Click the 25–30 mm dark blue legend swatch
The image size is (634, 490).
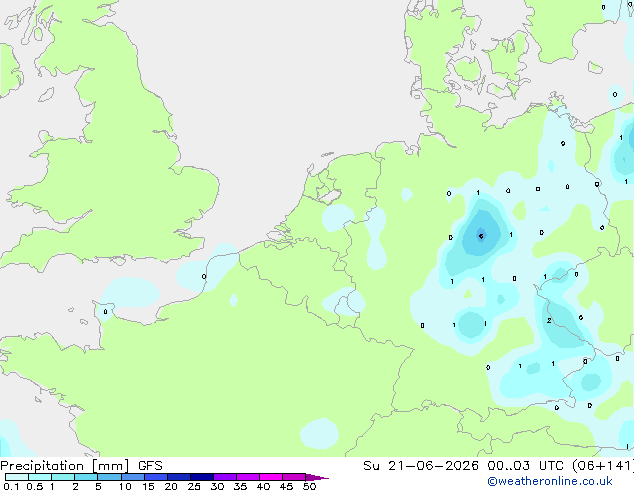tap(202, 477)
